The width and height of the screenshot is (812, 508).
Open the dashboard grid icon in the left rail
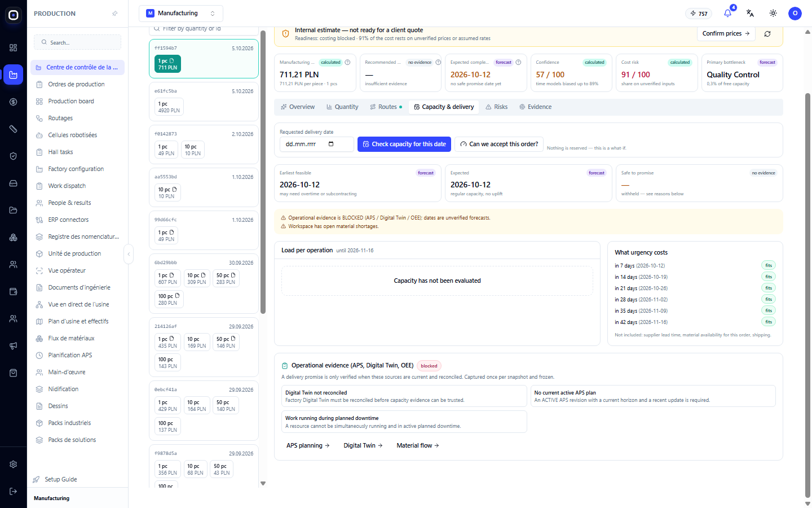13,48
